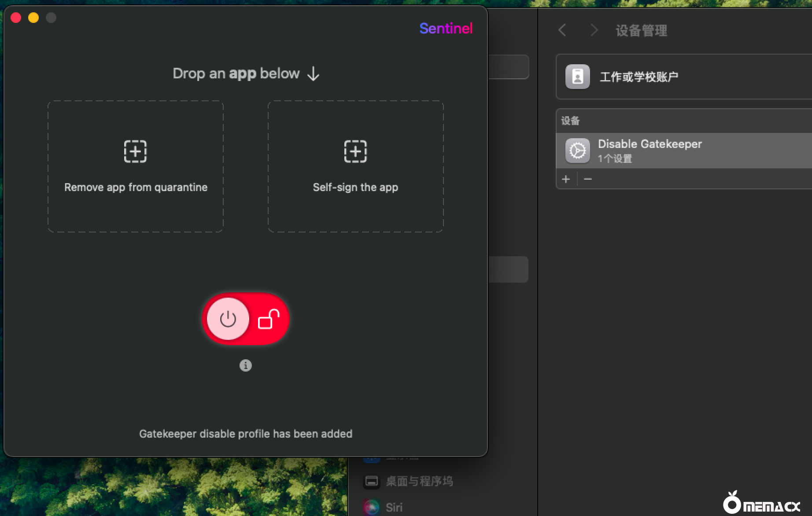
Task: Click the Sentinel logo text
Action: [x=446, y=29]
